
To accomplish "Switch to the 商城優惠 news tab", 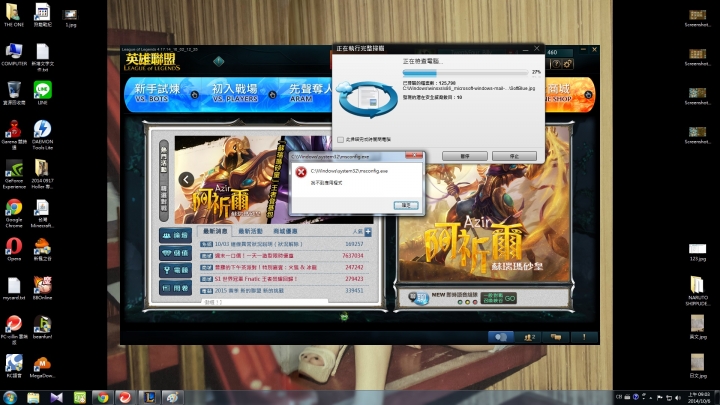I will click(285, 231).
